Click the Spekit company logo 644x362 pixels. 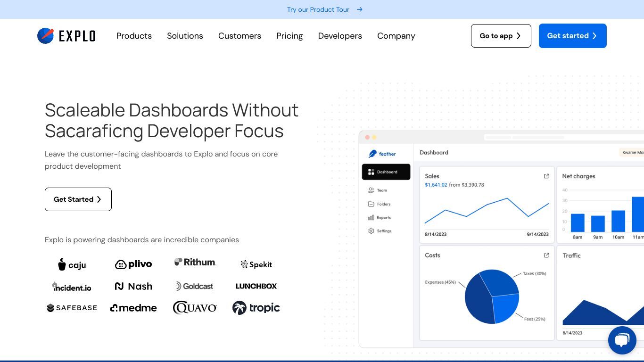point(256,264)
